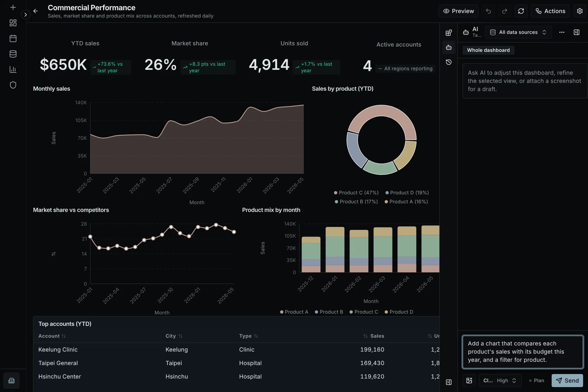
Task: Go back with the left arrow icon
Action: 36,11
